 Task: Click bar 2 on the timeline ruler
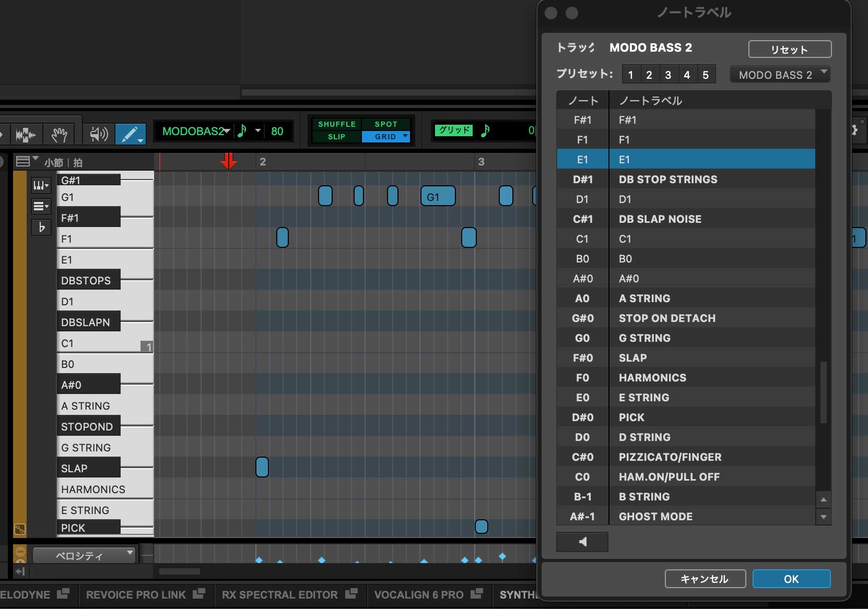[x=263, y=161]
